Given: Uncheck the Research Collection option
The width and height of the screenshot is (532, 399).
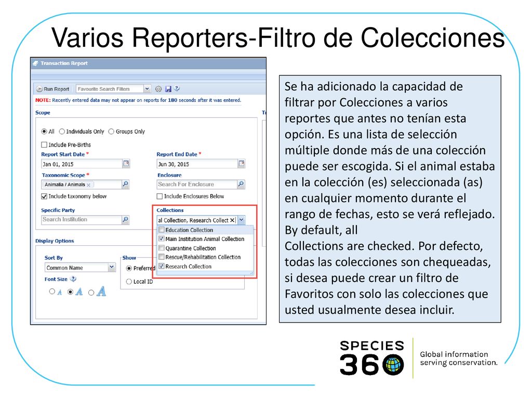Looking at the screenshot, I should pos(162,267).
